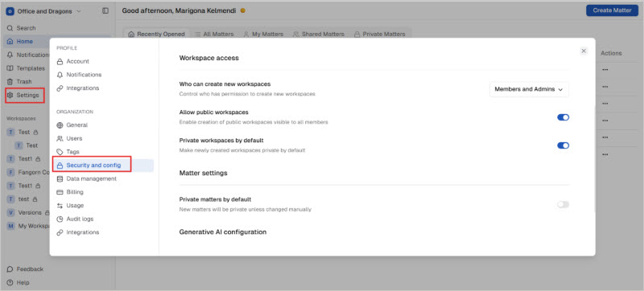Viewport: 644px width, 291px height.
Task: Switch to the Recently Opened tab
Action: click(156, 34)
